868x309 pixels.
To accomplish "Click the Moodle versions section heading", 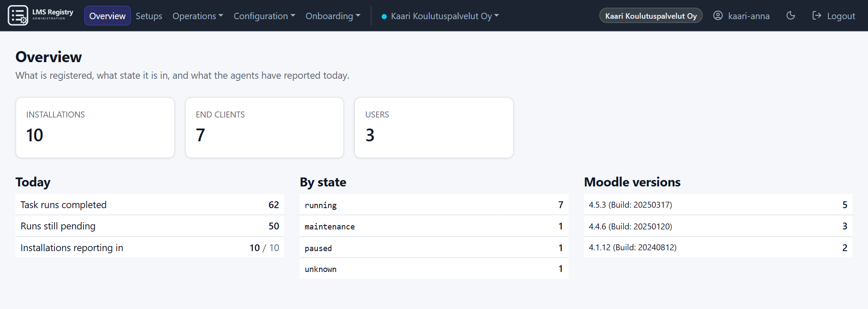I will click(x=632, y=182).
